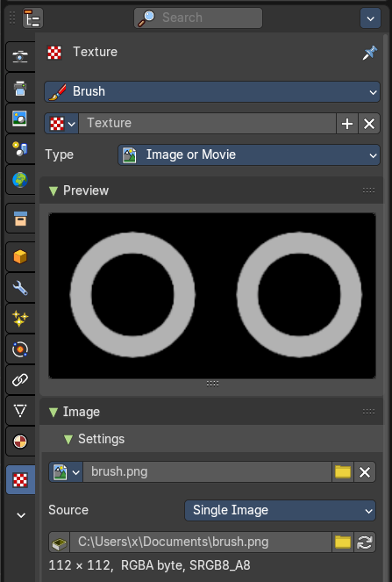Open the editor type display mode menu

point(32,18)
